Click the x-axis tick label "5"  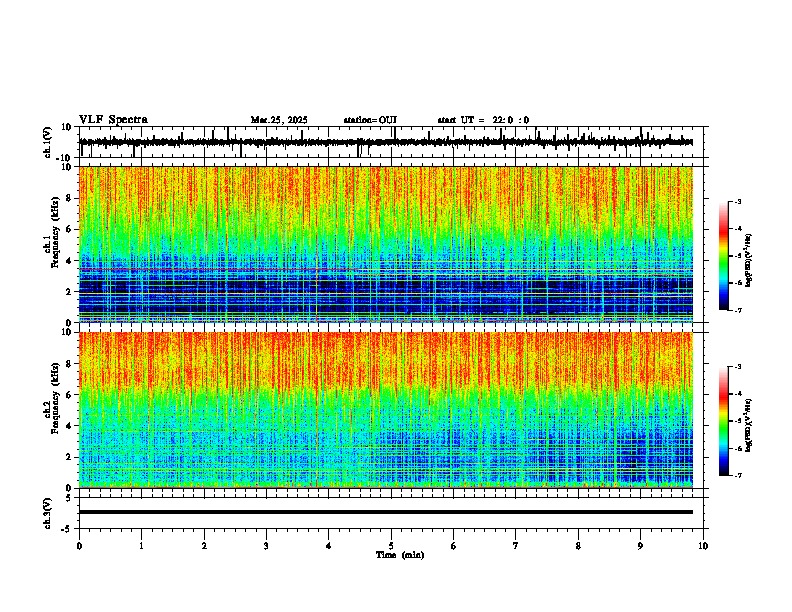coord(391,546)
